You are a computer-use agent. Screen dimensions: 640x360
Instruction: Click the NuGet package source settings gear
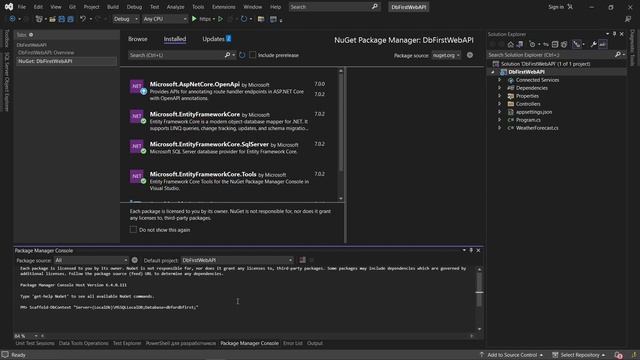(x=470, y=55)
